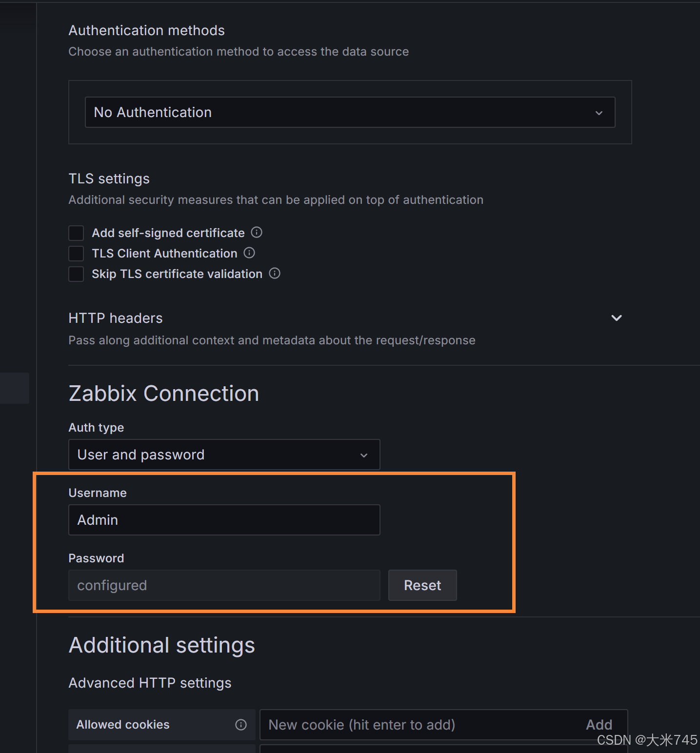Click the dropdown arrow in the authentication method selector
This screenshot has height=753, width=700.
(x=599, y=113)
